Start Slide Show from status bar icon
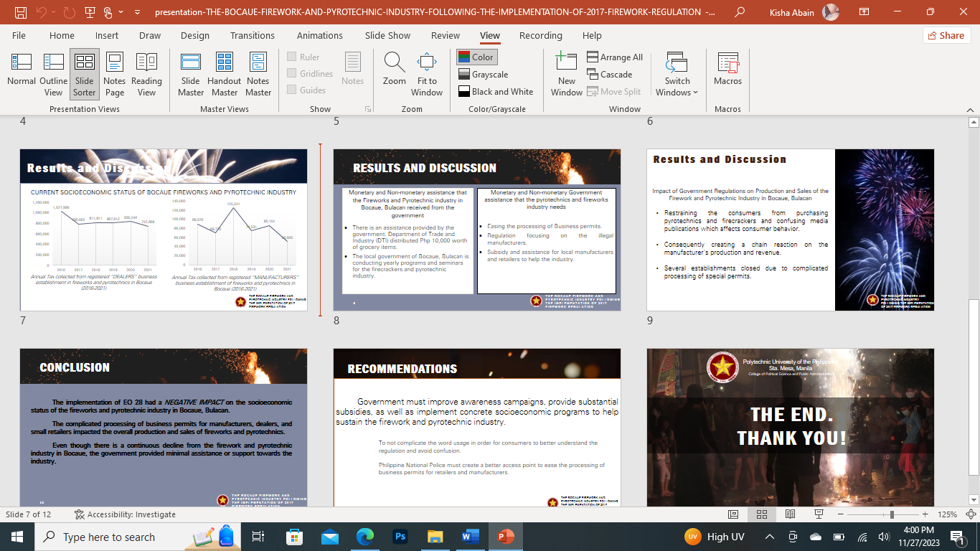 click(x=819, y=514)
